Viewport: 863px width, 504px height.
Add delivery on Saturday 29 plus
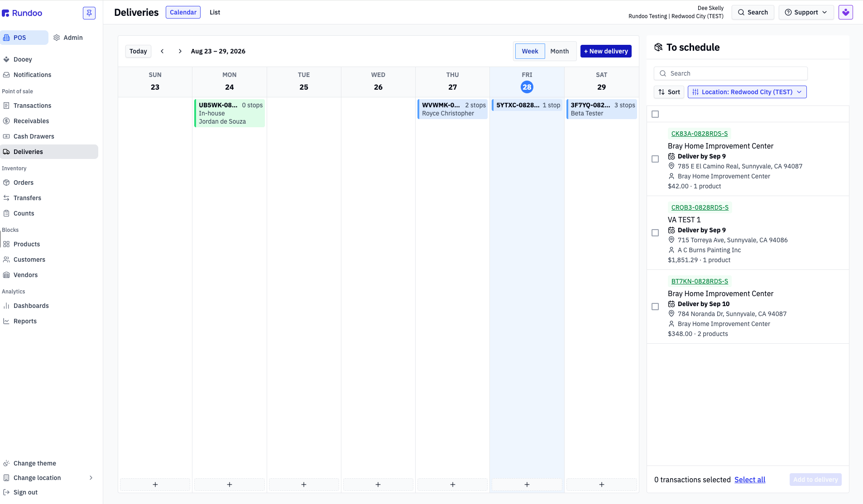(x=601, y=485)
